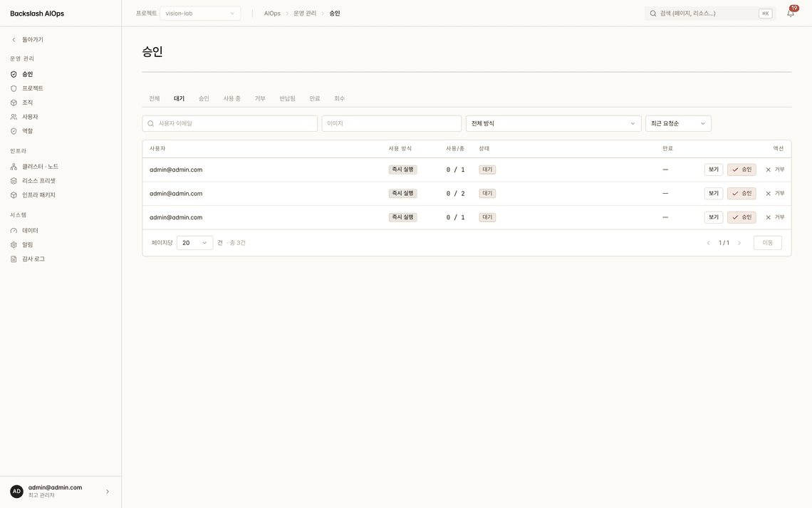The height and width of the screenshot is (508, 812).
Task: Switch to the 사용 중 tab
Action: [232, 98]
